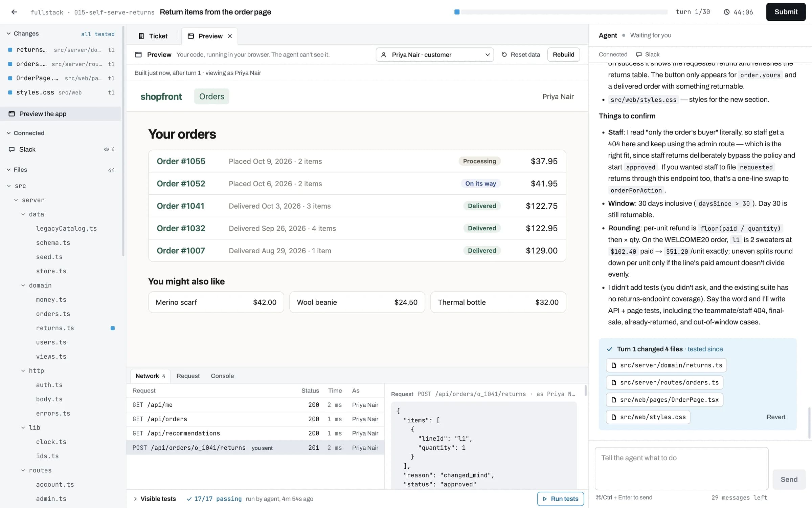Click the passing tests checkmark icon
Screen dimensions: 812x508
(189, 499)
